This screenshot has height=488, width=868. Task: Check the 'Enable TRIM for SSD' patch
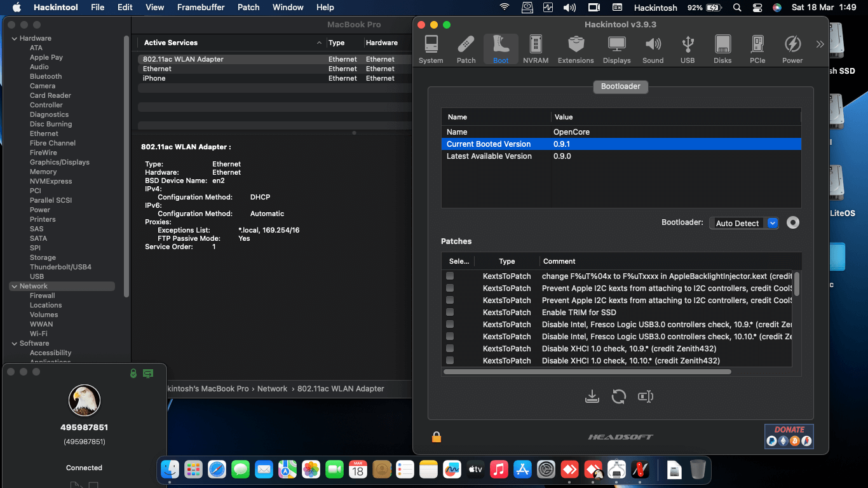click(x=450, y=312)
